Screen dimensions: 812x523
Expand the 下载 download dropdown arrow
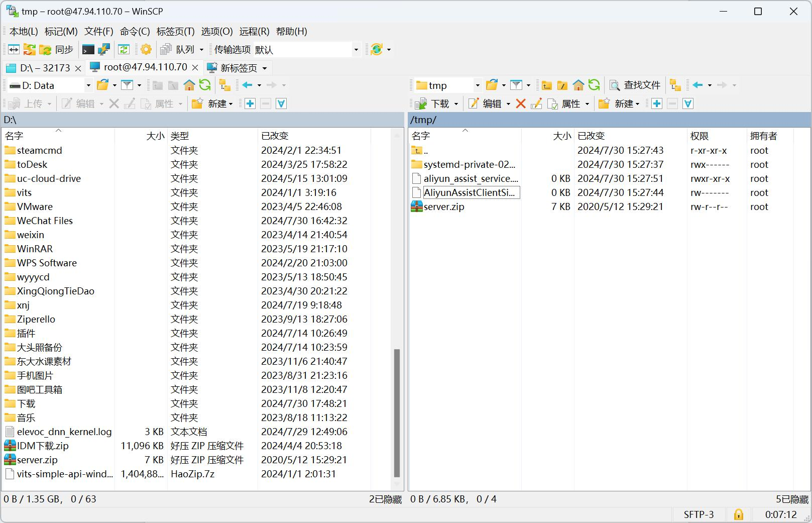click(x=456, y=104)
